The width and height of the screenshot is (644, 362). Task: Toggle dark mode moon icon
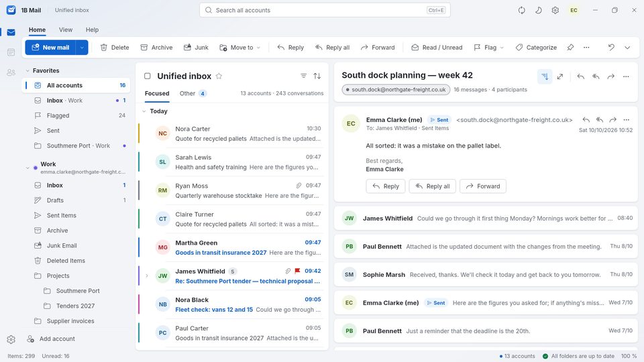(539, 10)
